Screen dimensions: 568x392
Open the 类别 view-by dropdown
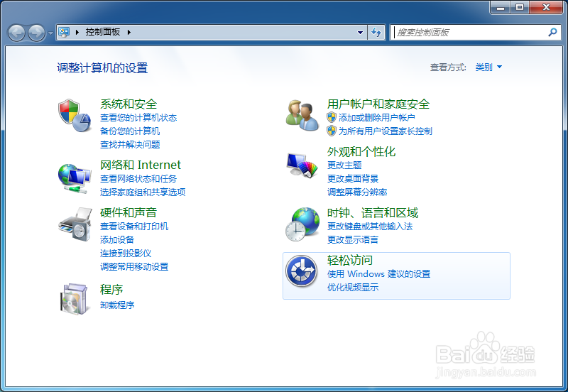488,67
